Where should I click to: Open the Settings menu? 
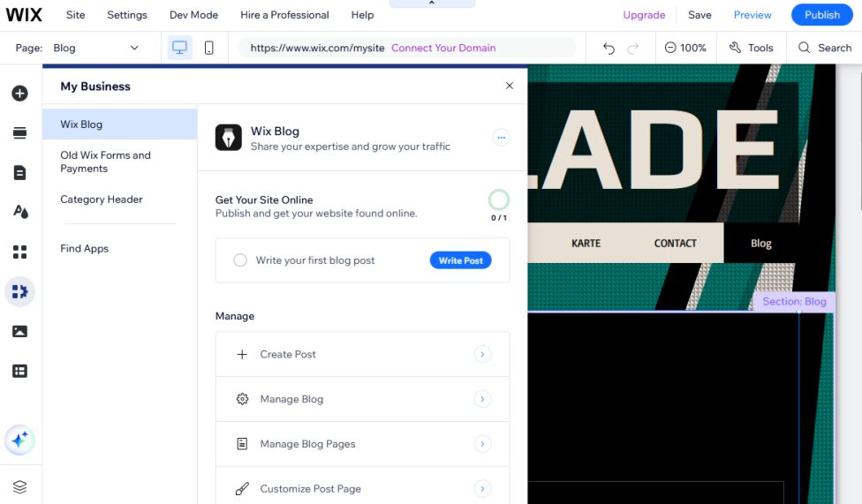point(127,15)
